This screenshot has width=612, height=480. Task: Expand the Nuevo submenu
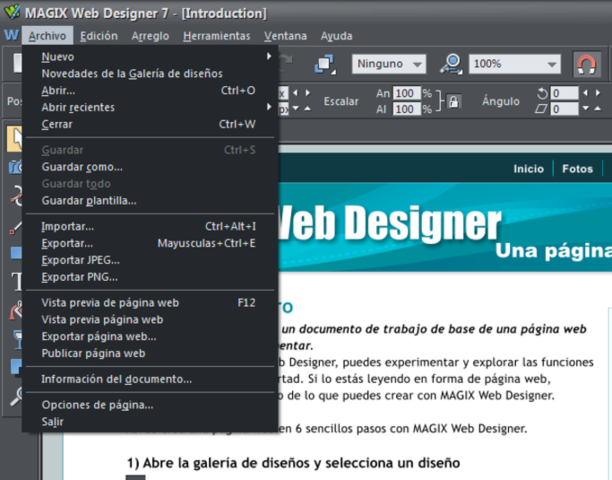(150, 57)
